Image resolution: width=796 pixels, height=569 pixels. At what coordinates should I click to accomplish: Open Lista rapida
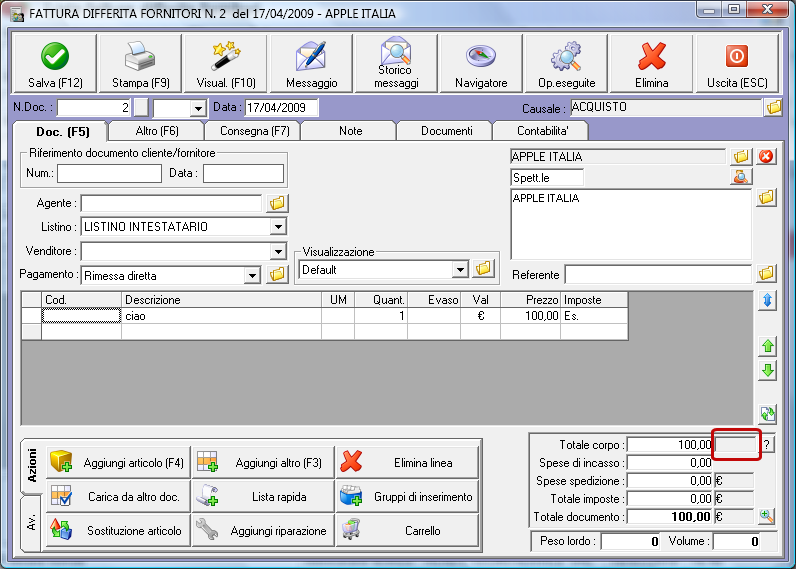263,496
